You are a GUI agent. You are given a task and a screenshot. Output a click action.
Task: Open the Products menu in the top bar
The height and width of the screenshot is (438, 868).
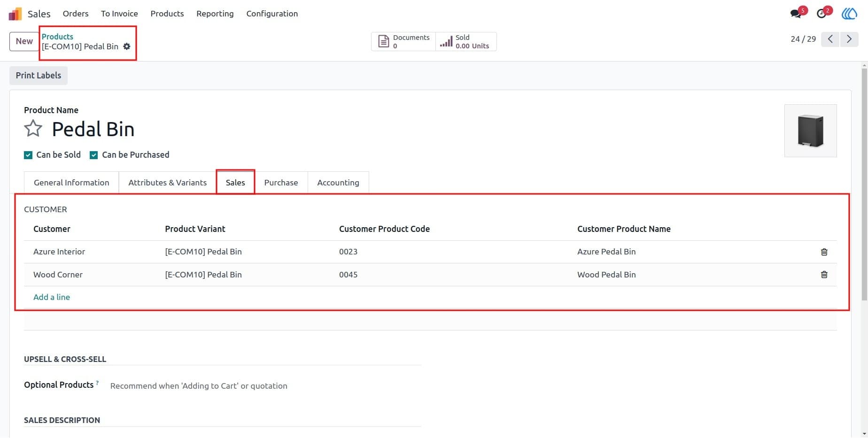tap(167, 14)
